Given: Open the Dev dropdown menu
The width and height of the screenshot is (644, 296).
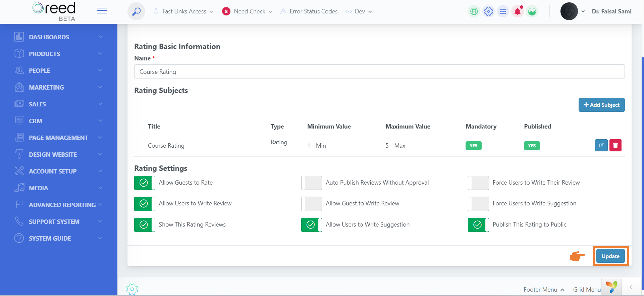Looking at the screenshot, I should [359, 11].
